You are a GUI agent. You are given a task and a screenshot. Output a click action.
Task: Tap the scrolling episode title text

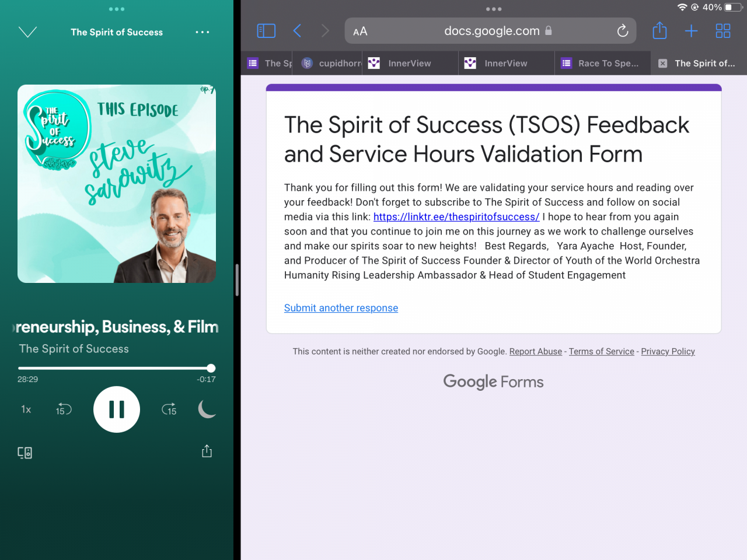(x=117, y=327)
